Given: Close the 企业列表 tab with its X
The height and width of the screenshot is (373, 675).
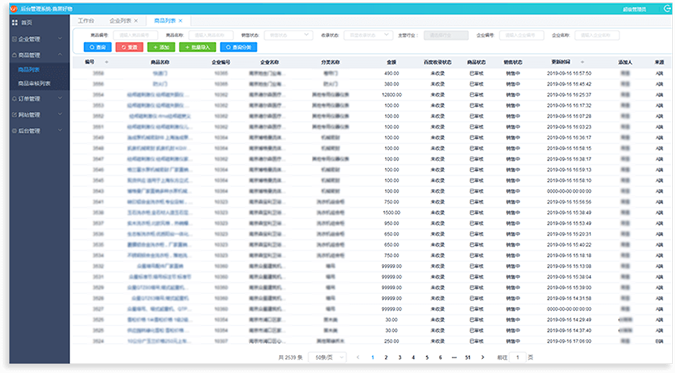Looking at the screenshot, I should click(136, 21).
